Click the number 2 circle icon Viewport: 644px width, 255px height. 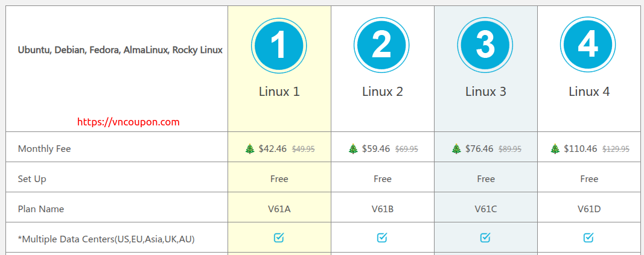pos(382,45)
